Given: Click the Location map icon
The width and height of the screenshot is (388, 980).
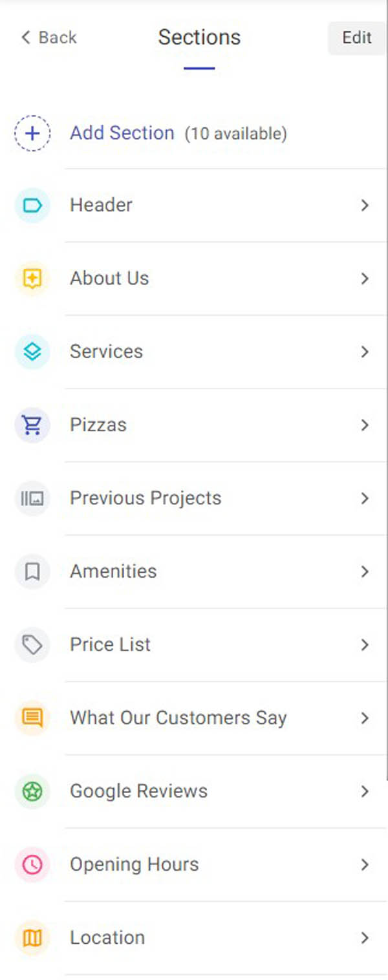Looking at the screenshot, I should coord(32,938).
